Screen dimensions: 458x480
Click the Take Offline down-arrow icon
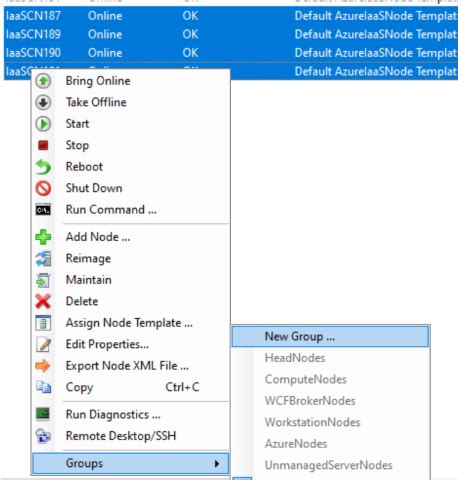pos(43,102)
